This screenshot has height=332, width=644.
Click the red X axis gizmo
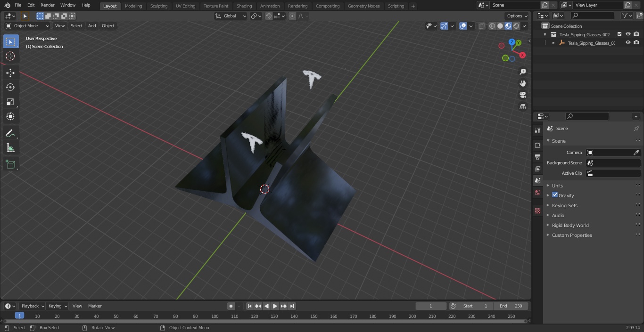click(x=522, y=55)
